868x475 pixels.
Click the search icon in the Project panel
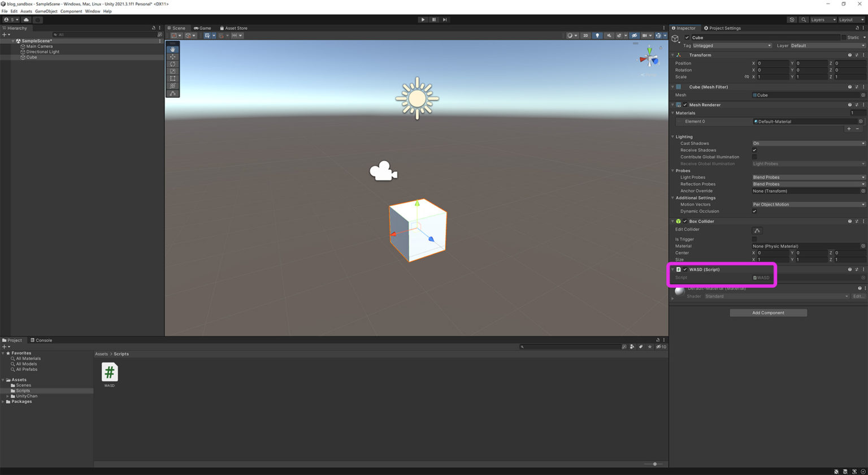(522, 347)
